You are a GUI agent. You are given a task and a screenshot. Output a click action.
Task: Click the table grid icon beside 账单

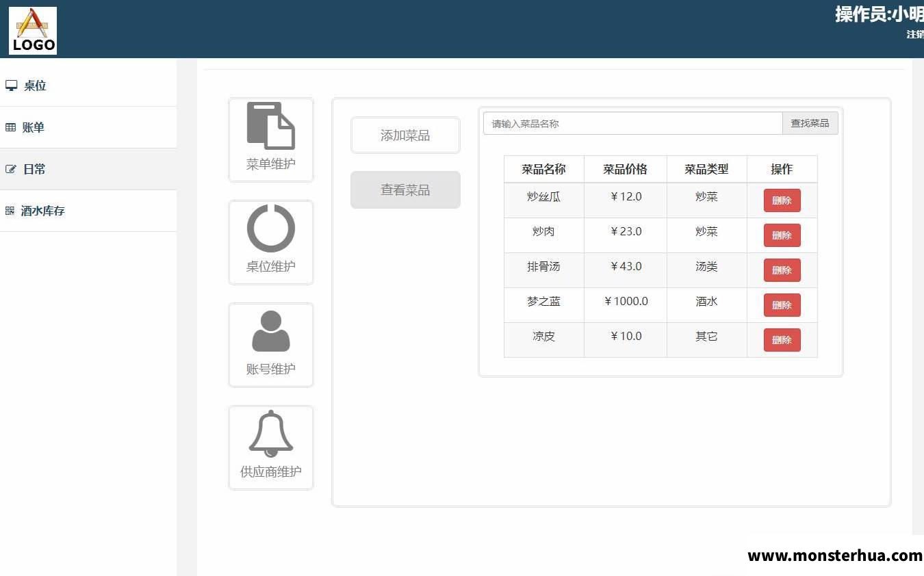coord(10,127)
